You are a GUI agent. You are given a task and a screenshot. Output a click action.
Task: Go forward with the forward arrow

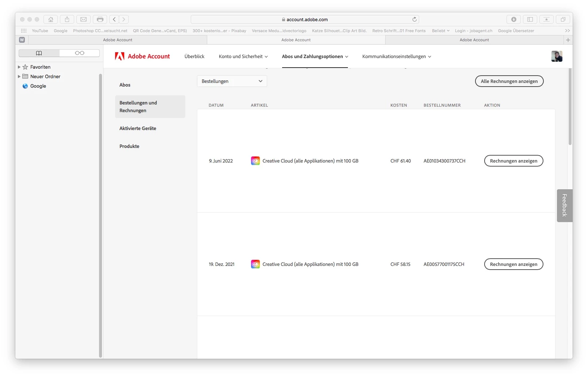(x=124, y=19)
